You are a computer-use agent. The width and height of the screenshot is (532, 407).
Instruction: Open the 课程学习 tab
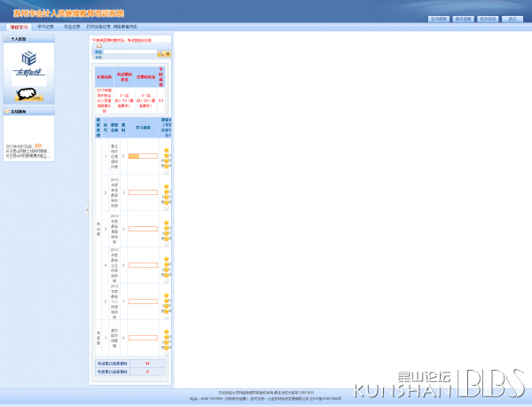[19, 27]
